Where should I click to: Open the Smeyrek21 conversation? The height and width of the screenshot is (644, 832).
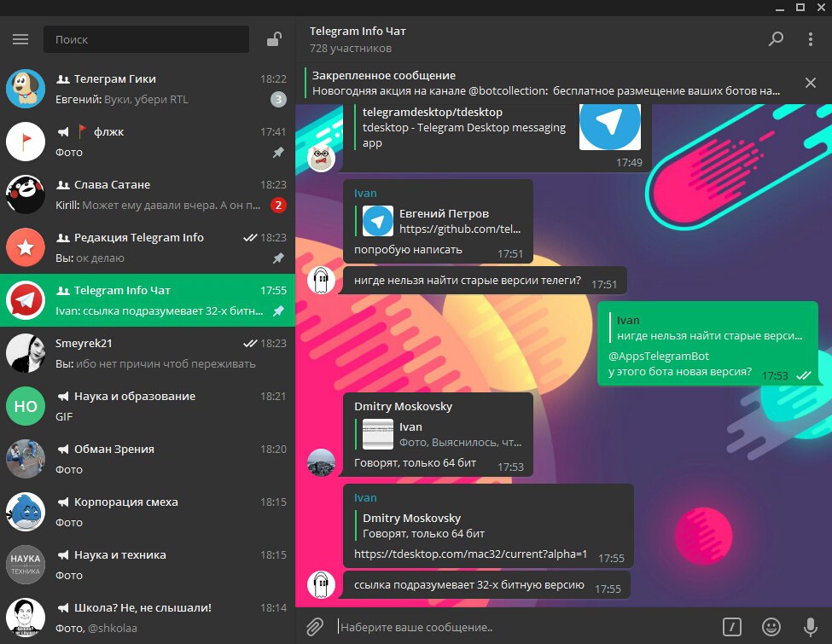point(148,353)
